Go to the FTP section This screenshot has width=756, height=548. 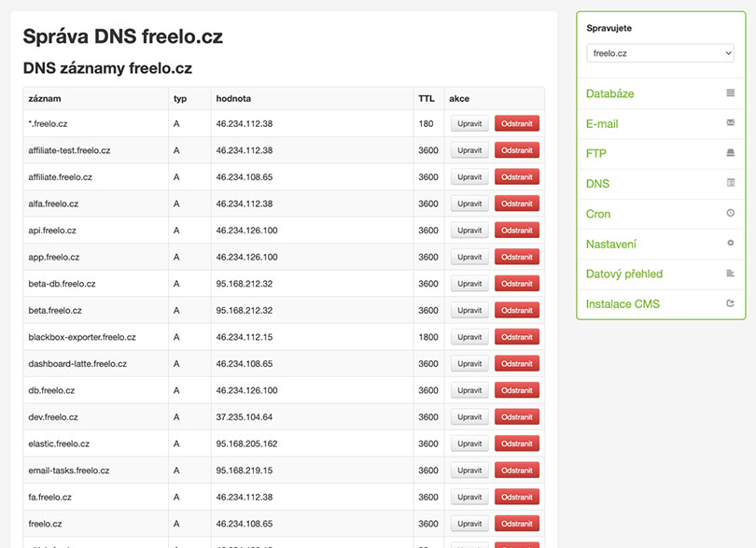click(595, 153)
